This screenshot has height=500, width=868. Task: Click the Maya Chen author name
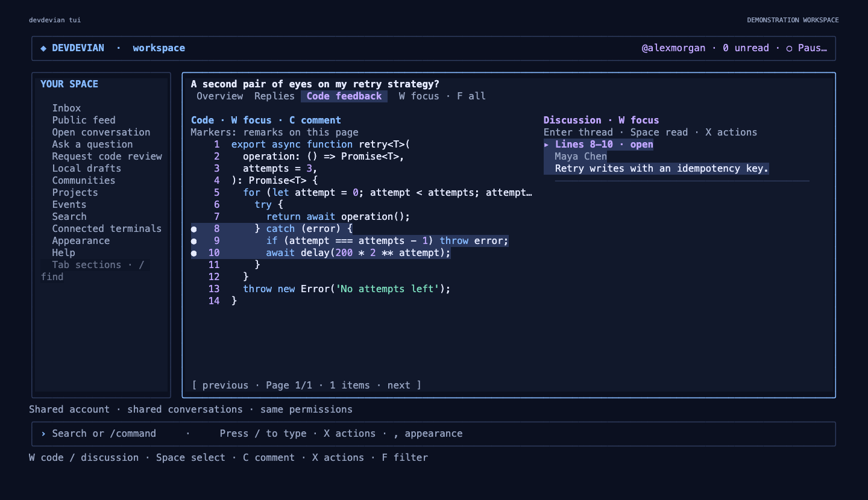coord(581,157)
